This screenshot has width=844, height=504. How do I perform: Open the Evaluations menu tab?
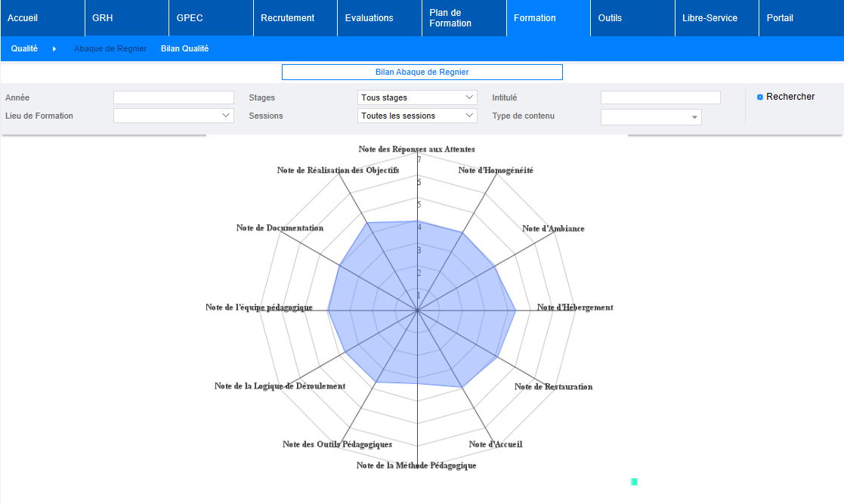pos(369,18)
